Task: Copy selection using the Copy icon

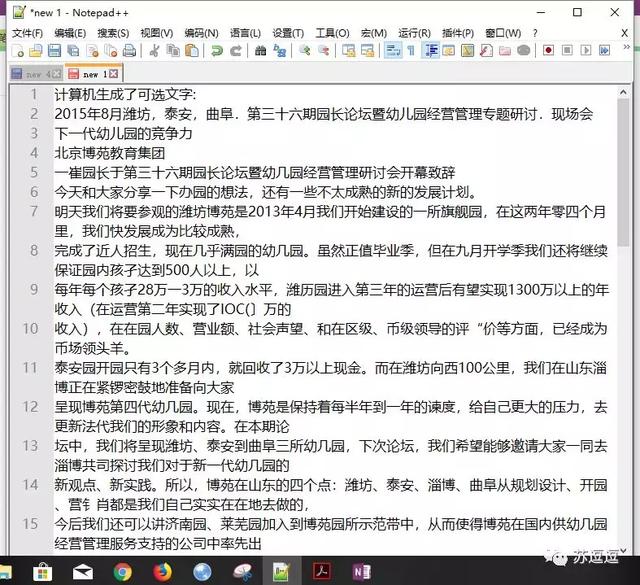Action: point(173,51)
